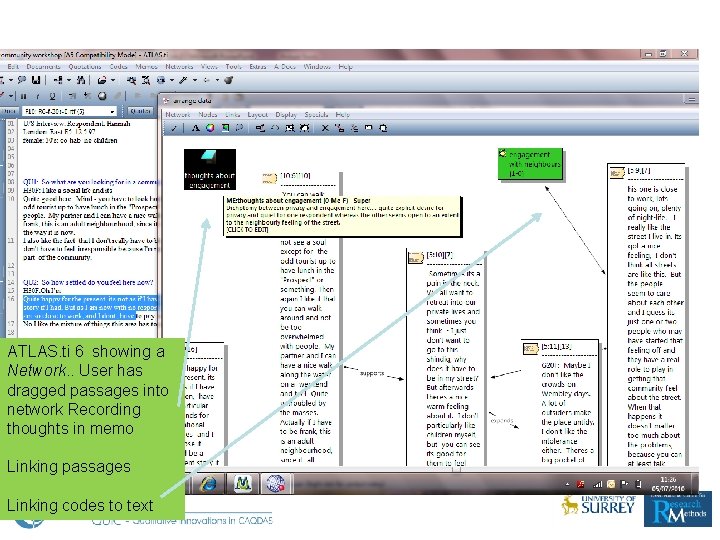Image resolution: width=720 pixels, height=540 pixels.
Task: Click the save disk icon in main toolbar
Action: pos(36,80)
